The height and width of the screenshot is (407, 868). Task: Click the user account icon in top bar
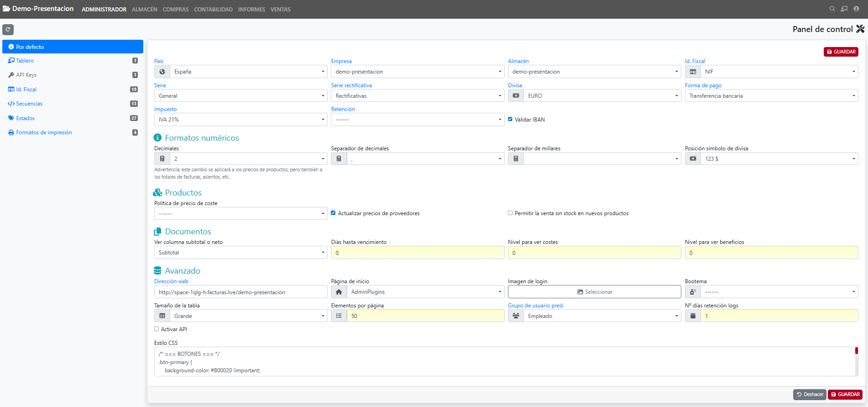[x=856, y=9]
